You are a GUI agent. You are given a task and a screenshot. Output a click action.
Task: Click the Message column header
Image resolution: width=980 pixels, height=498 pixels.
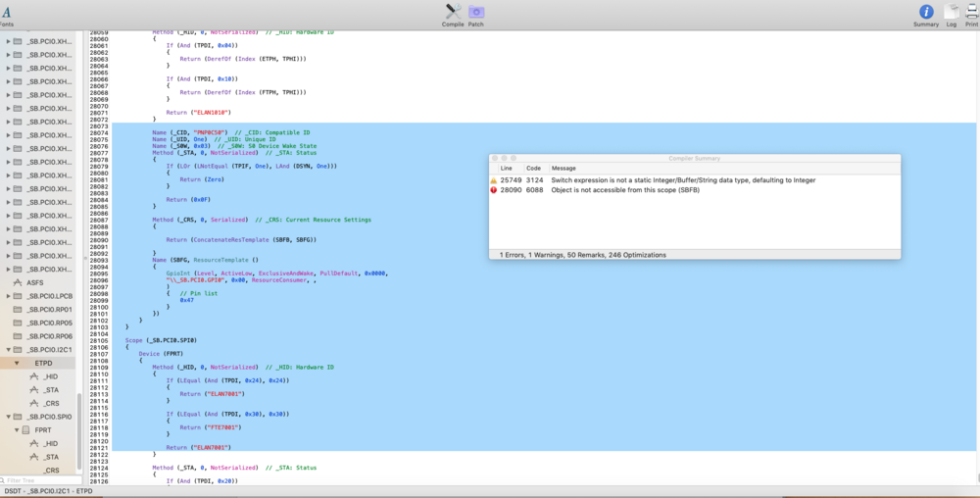[563, 168]
